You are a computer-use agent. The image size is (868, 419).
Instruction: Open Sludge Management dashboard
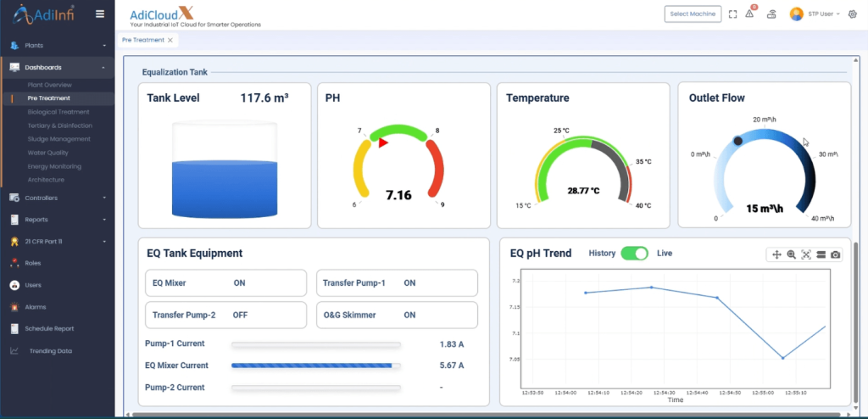click(x=58, y=139)
